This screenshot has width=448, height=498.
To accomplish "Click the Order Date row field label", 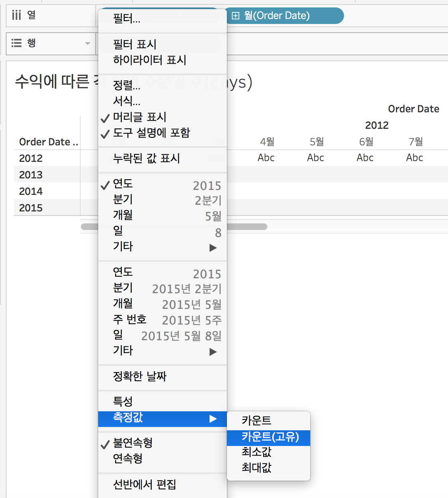I will click(x=49, y=142).
